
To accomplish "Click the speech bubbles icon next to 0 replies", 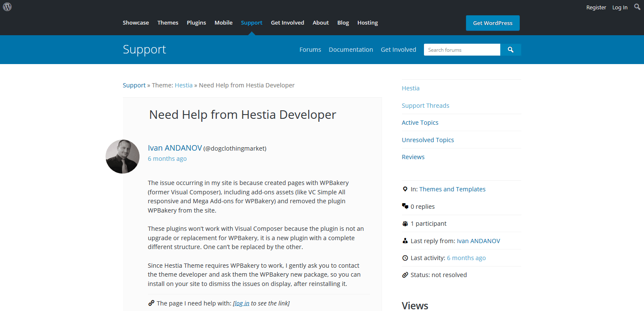I will point(405,206).
